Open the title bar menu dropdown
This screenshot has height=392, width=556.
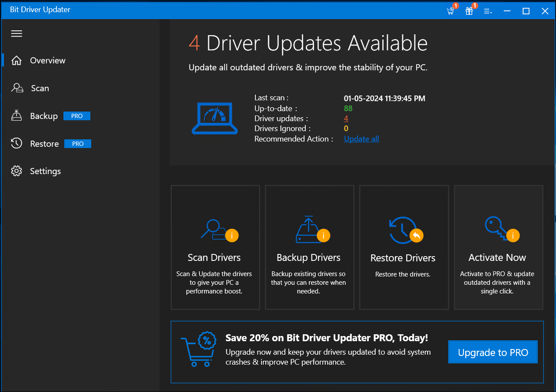point(488,11)
